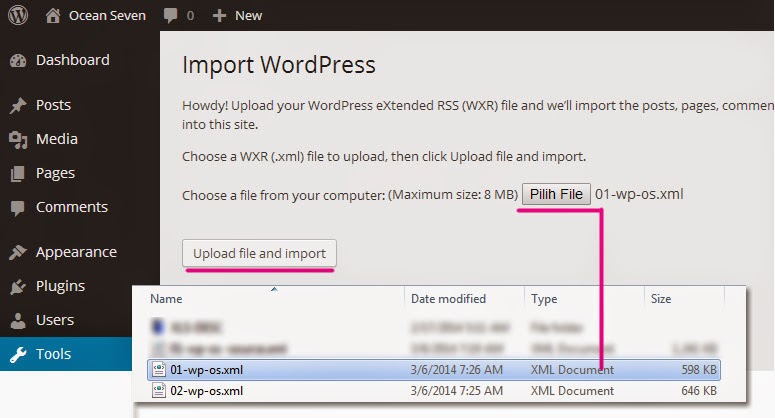Click Upload file and import button
This screenshot has width=775, height=418.
tap(259, 253)
